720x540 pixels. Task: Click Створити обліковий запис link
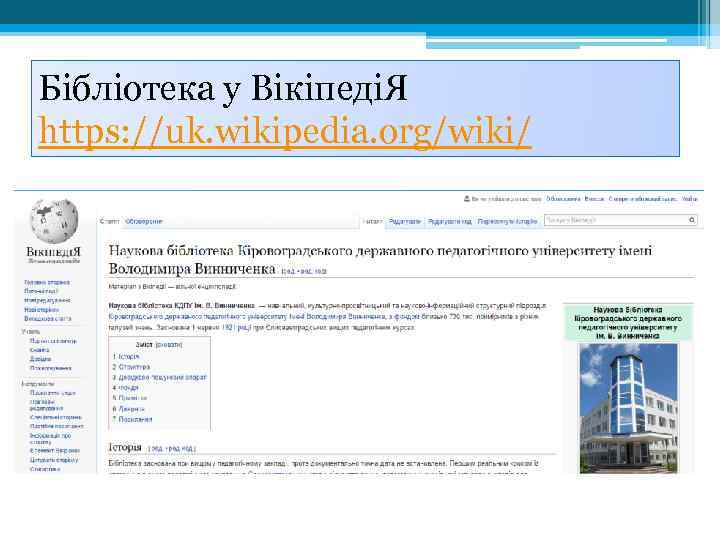click(x=642, y=199)
